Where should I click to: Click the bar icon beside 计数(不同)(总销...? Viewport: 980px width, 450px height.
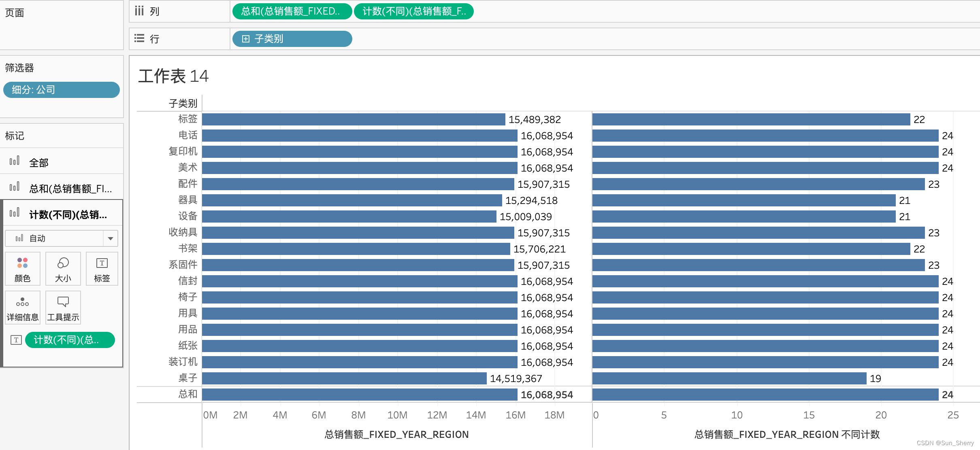tap(15, 213)
